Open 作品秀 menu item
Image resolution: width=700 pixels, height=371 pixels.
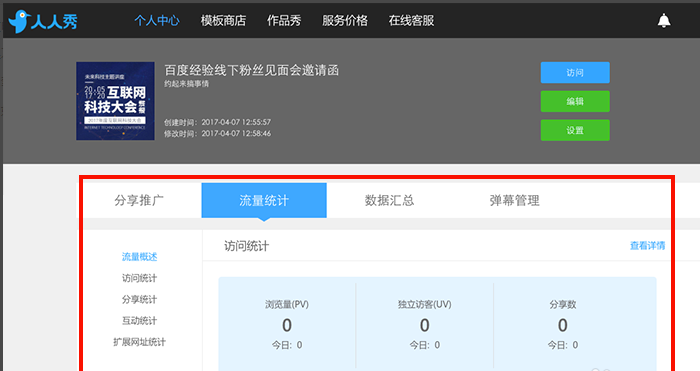click(284, 21)
